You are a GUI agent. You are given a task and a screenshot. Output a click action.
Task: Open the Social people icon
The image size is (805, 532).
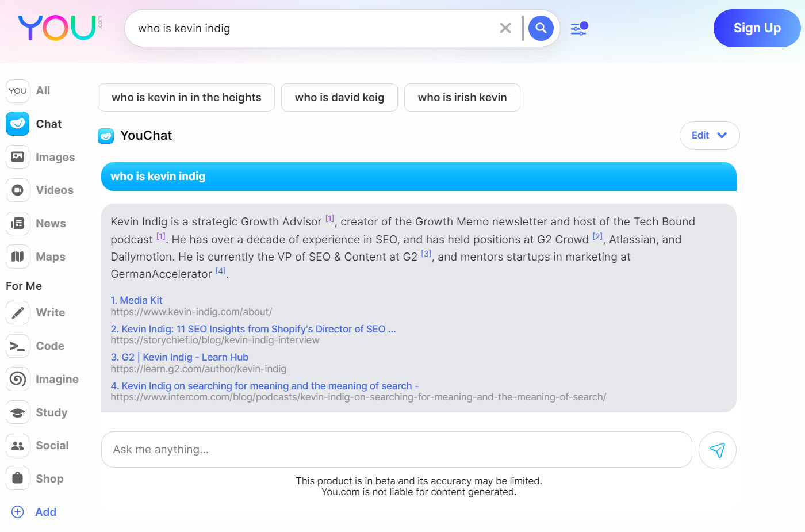click(18, 446)
